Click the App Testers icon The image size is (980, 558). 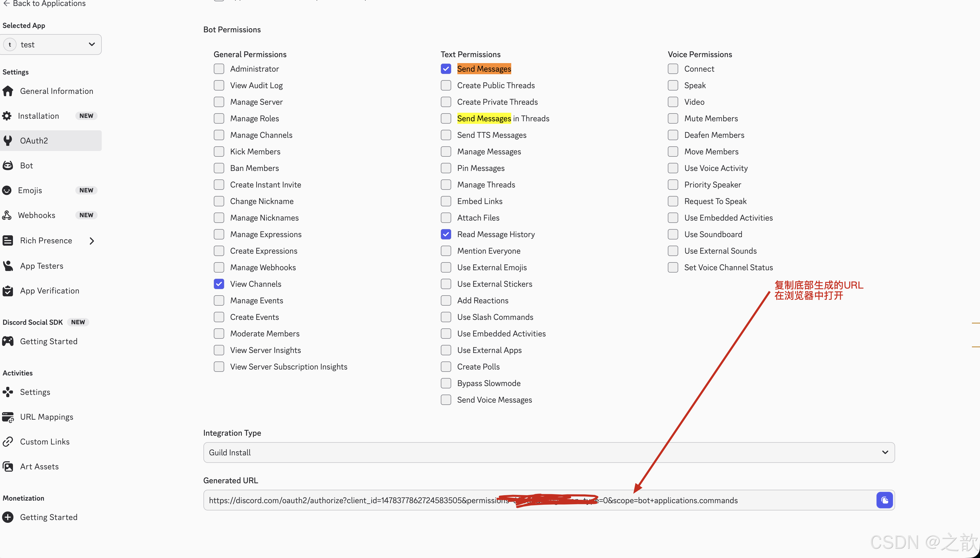point(8,266)
